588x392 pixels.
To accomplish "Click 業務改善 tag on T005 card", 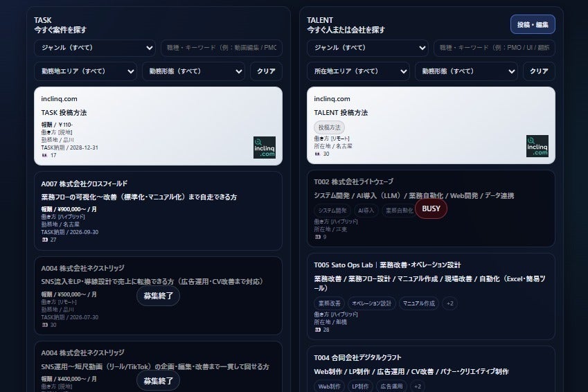I will (x=329, y=303).
